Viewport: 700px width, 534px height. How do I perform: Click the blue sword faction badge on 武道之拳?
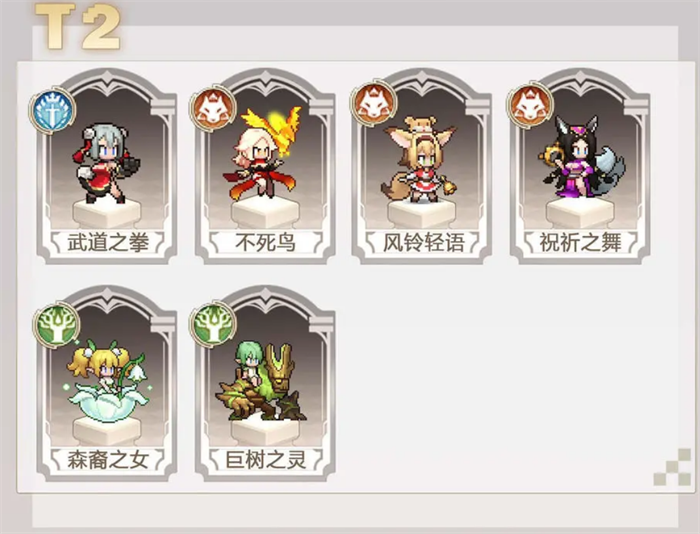click(52, 109)
